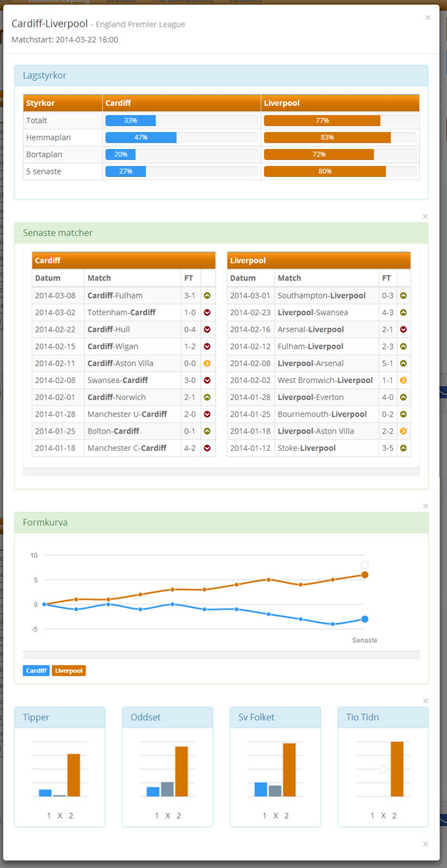Image resolution: width=447 pixels, height=868 pixels.
Task: Click the win icon for Bournemouth-Liverpool row
Action: click(x=403, y=414)
